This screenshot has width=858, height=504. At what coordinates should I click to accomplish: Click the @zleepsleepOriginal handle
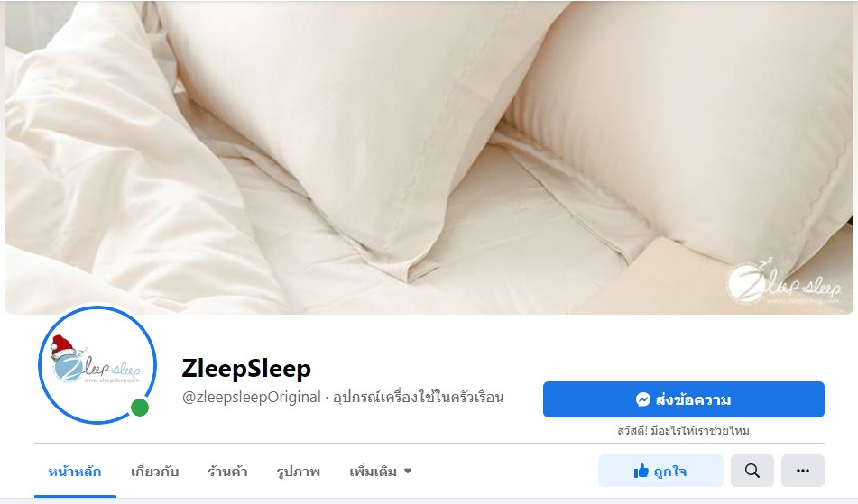point(252,397)
